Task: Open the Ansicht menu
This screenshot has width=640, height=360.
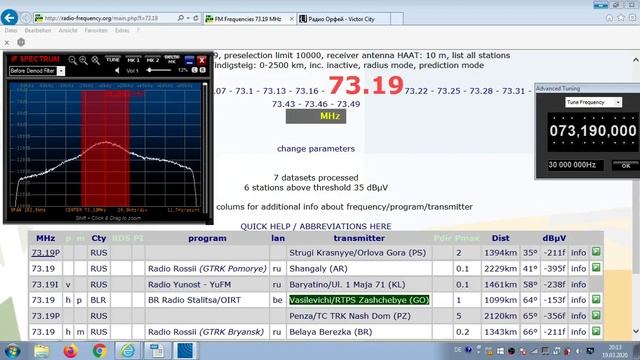Action: 68,30
